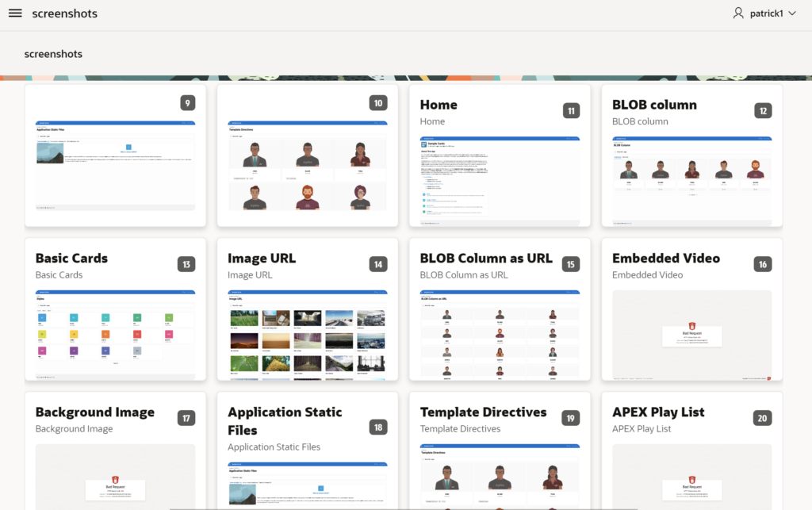View the Background Image Bad Request thumbnail
This screenshot has width=812, height=510.
point(116,477)
